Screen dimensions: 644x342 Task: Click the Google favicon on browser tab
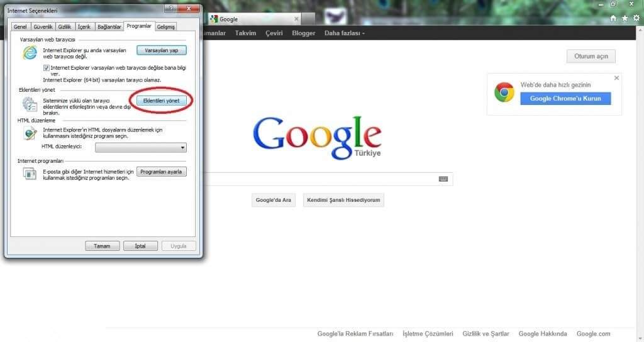coord(214,19)
